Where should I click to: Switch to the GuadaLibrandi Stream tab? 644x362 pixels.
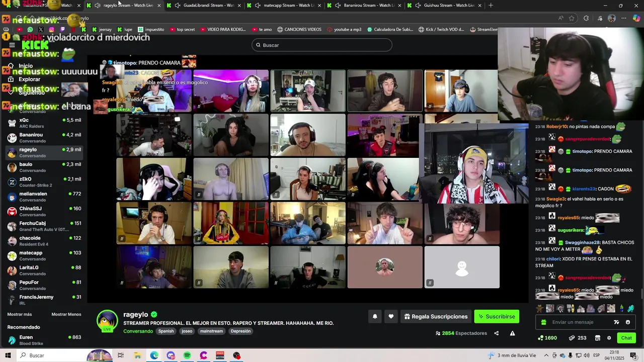pyautogui.click(x=204, y=6)
